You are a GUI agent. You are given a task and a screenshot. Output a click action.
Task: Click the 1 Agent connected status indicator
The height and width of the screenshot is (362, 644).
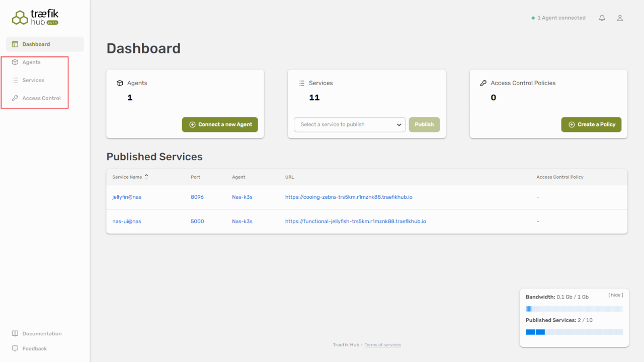click(x=558, y=18)
